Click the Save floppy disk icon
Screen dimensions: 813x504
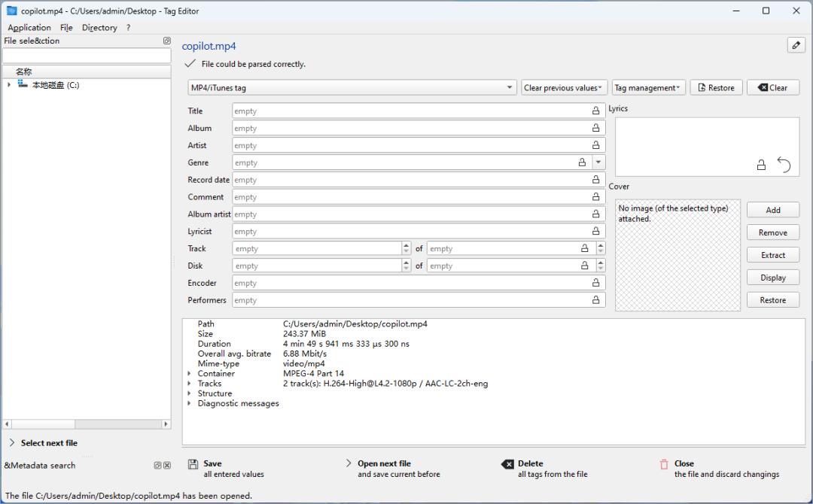(193, 464)
